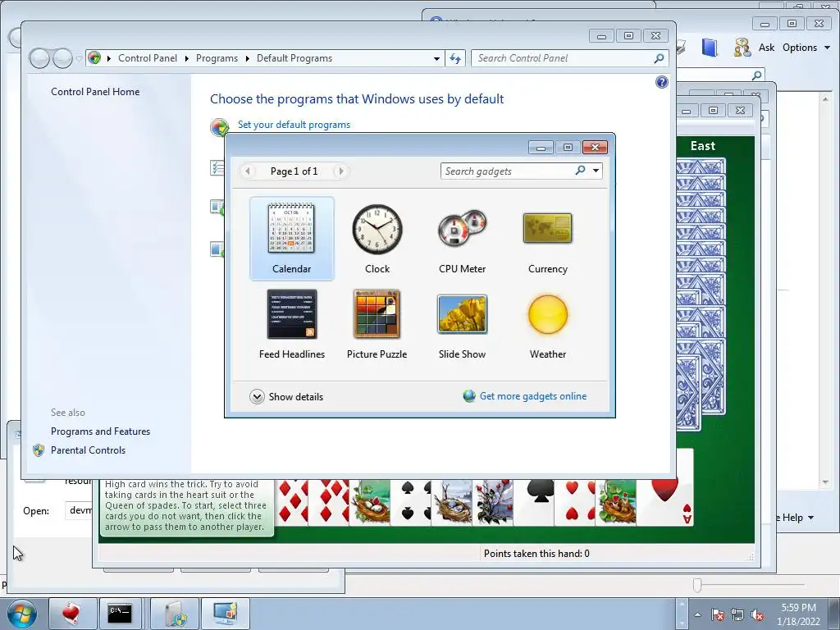
Task: Open the address bar history dropdown
Action: click(436, 58)
